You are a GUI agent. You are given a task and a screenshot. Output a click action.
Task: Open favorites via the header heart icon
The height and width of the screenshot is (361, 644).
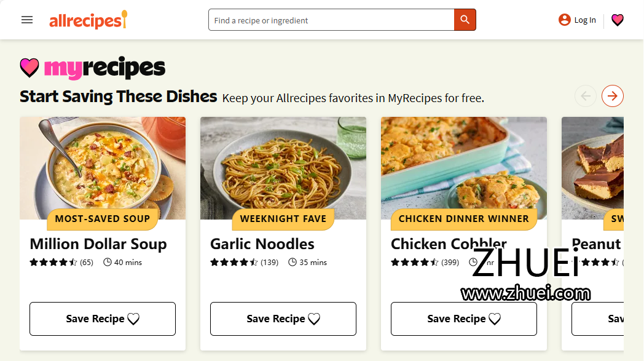[618, 20]
